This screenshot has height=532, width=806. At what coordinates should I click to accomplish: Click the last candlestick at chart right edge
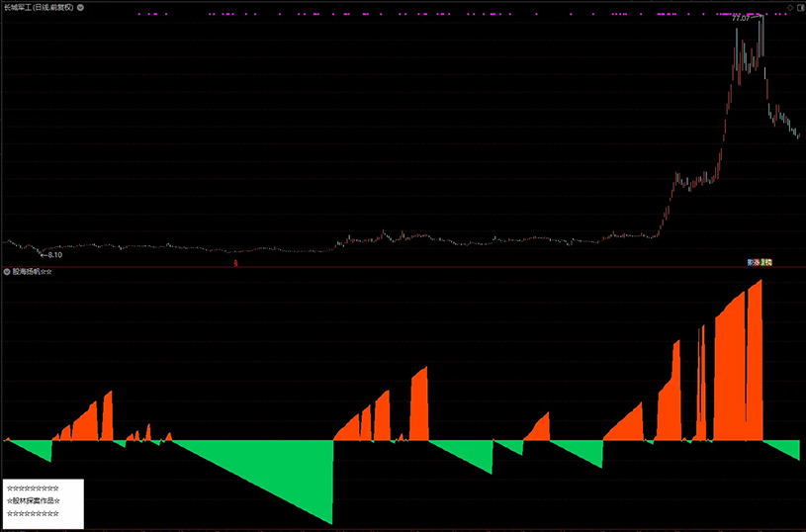point(797,134)
